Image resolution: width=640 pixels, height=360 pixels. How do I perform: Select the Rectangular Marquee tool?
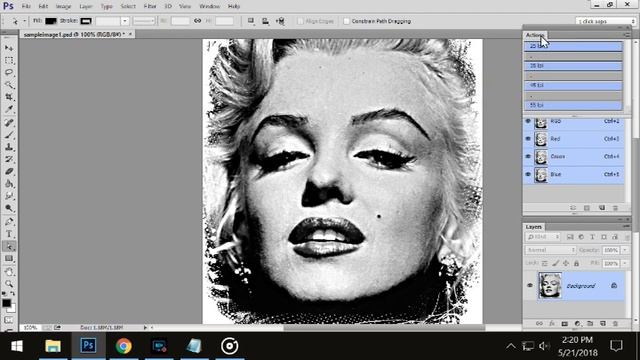pyautogui.click(x=9, y=60)
